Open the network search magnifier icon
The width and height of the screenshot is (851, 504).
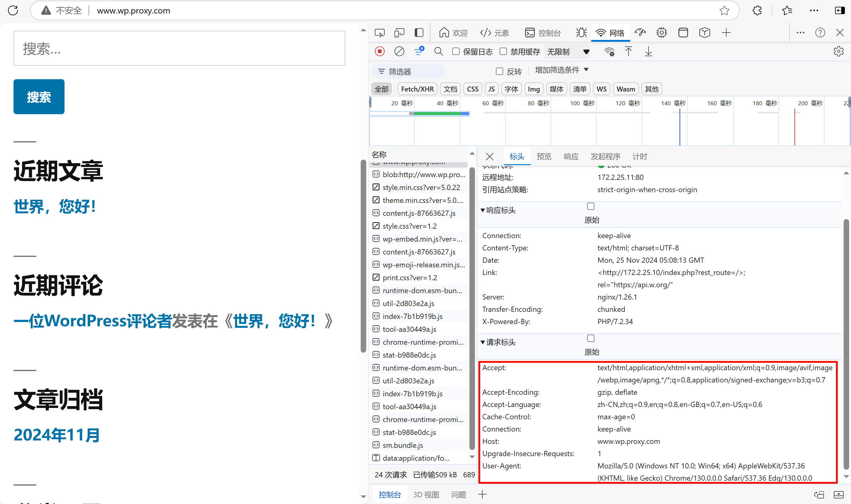point(438,52)
